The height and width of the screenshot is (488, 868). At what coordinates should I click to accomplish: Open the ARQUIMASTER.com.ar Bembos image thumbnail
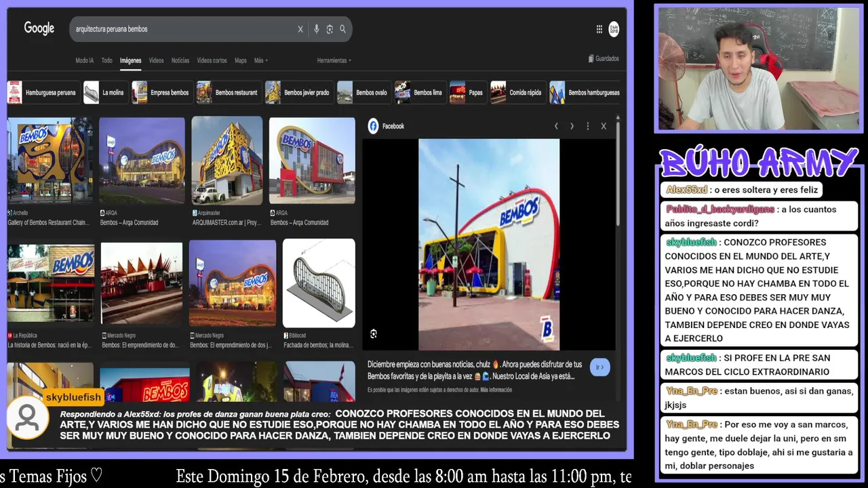226,161
